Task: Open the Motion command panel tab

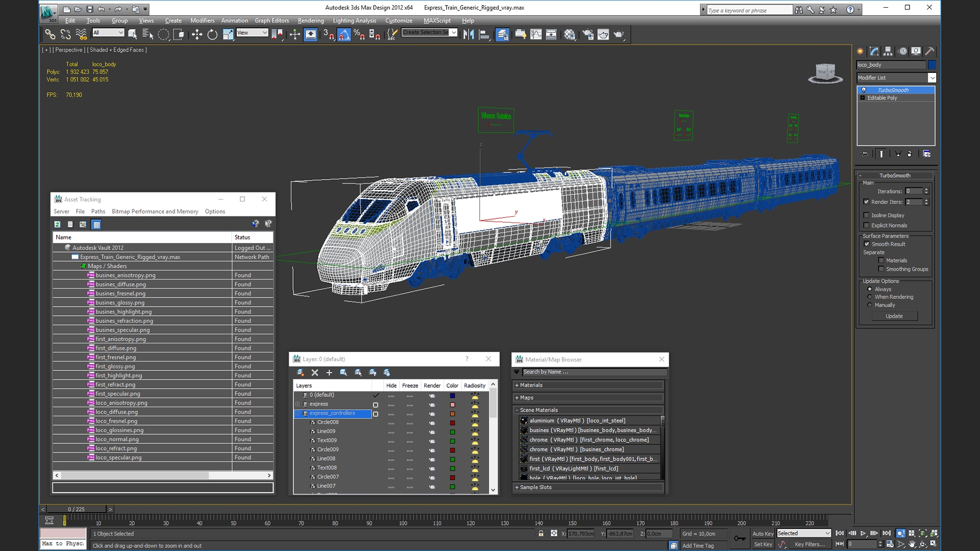Action: (x=902, y=51)
